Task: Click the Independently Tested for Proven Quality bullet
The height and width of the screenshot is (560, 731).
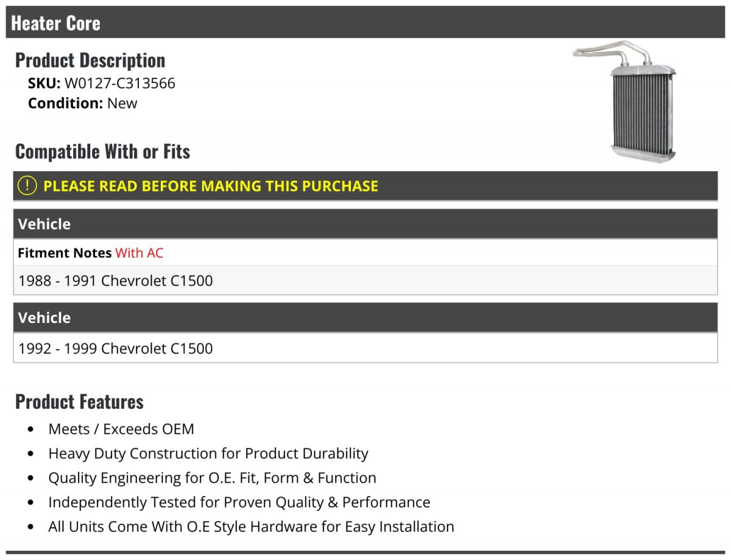Action: click(239, 502)
